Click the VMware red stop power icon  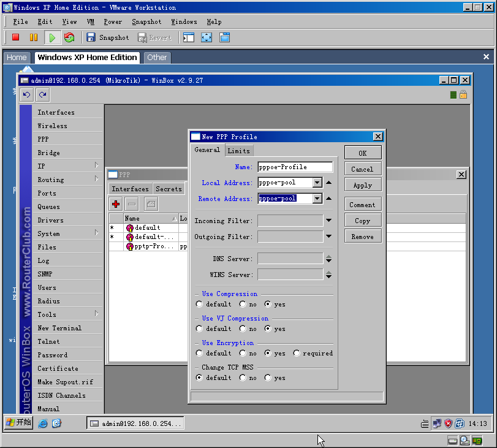[15, 37]
